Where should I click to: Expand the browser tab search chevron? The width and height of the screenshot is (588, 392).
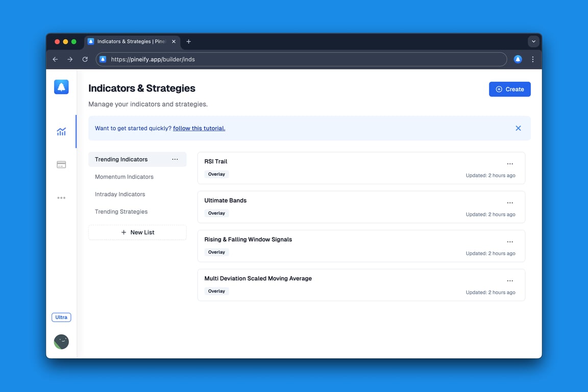click(x=533, y=41)
